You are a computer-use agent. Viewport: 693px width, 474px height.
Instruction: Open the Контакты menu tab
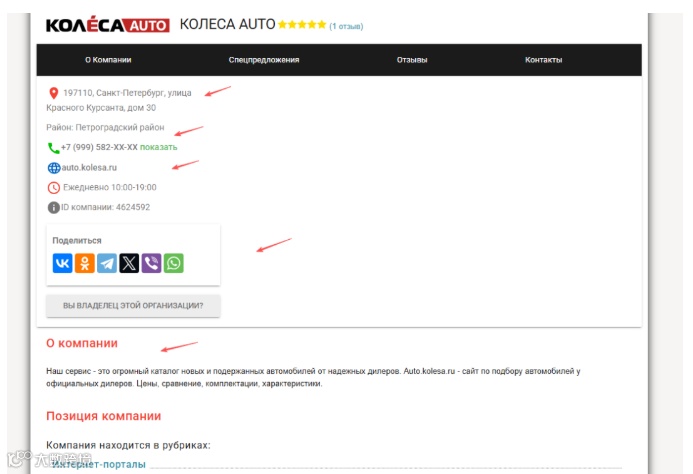pos(544,60)
